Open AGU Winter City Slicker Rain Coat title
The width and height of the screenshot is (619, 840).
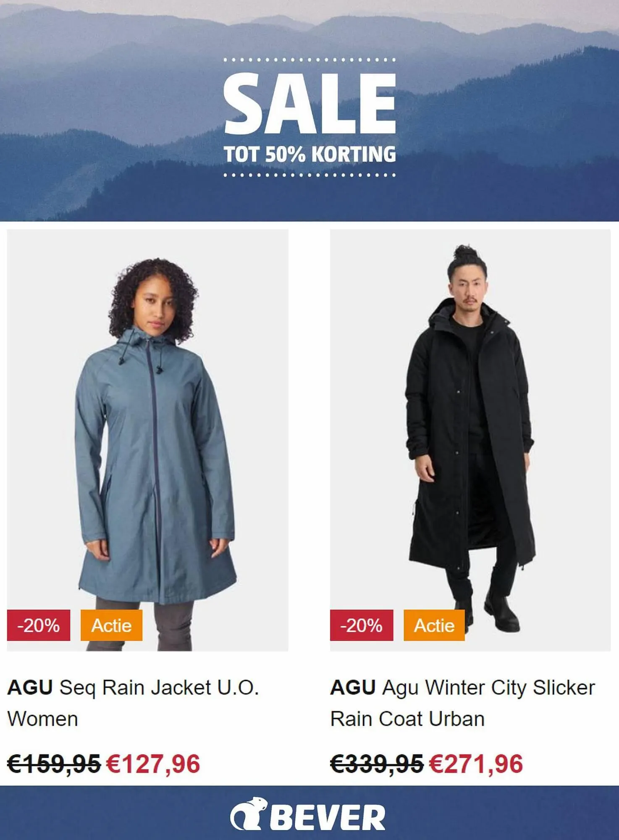pyautogui.click(x=462, y=703)
